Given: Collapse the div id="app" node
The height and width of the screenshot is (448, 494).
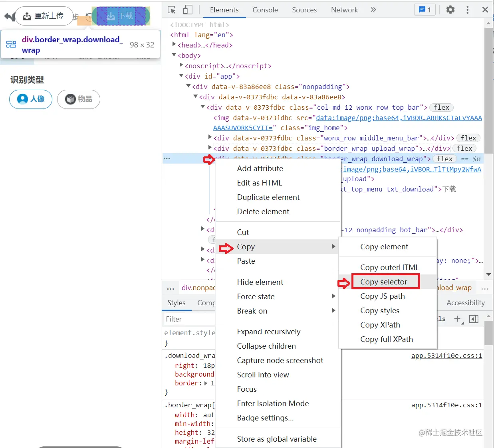Looking at the screenshot, I should (x=181, y=76).
